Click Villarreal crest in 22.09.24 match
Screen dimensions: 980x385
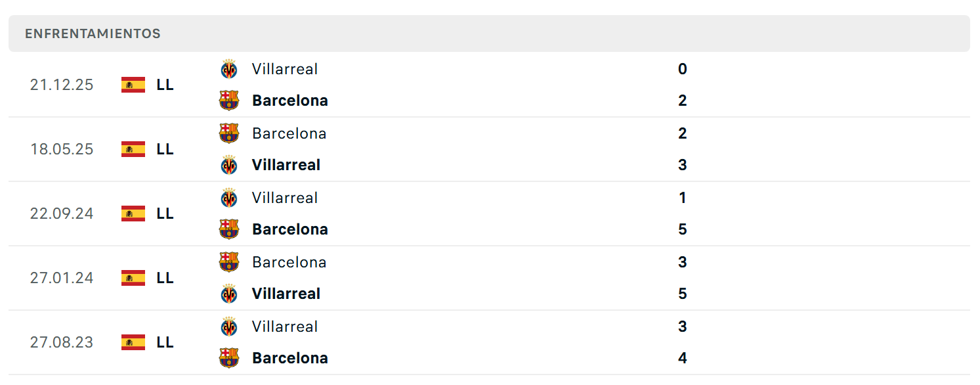click(229, 198)
